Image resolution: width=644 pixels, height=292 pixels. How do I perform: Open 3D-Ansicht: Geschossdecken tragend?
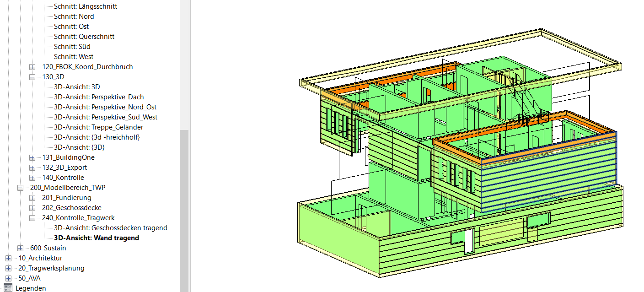coord(110,228)
